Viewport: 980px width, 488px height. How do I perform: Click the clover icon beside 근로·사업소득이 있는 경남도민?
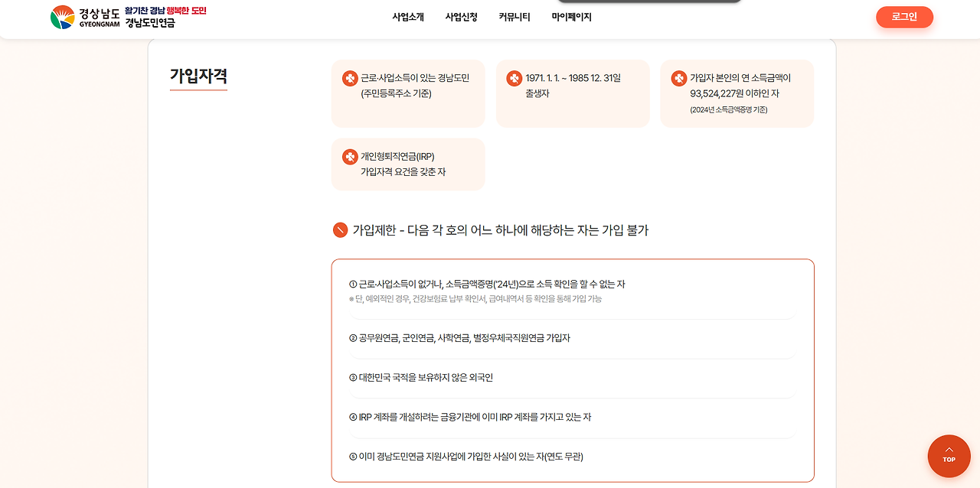coord(350,78)
